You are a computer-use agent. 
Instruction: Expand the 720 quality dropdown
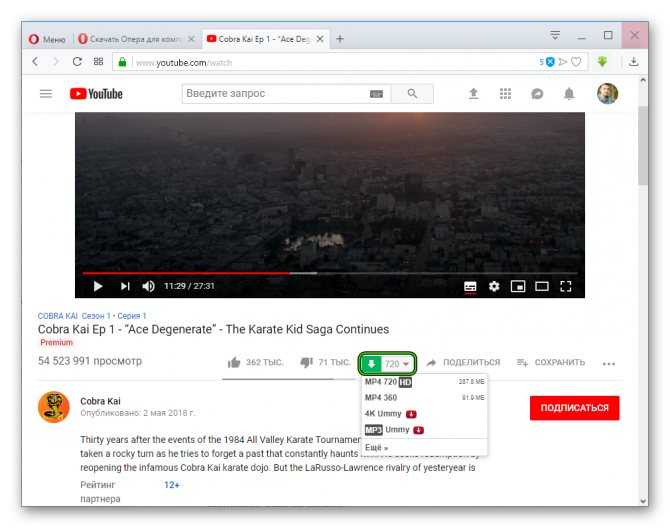[x=397, y=364]
